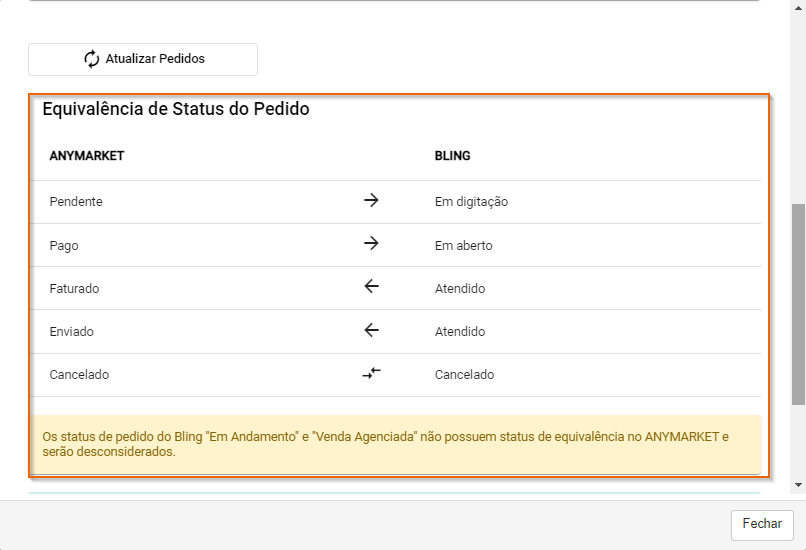The image size is (806, 550).
Task: Click the Atendido cell in the Enviado row
Action: 460,332
